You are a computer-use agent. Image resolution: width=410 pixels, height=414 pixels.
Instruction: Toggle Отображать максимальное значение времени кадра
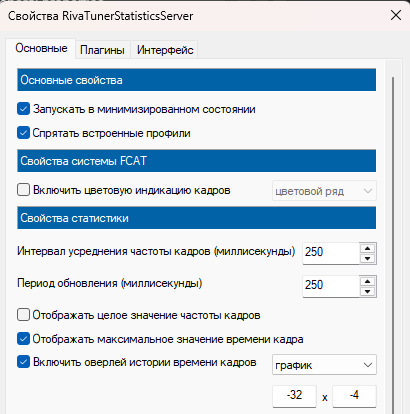pos(23,339)
